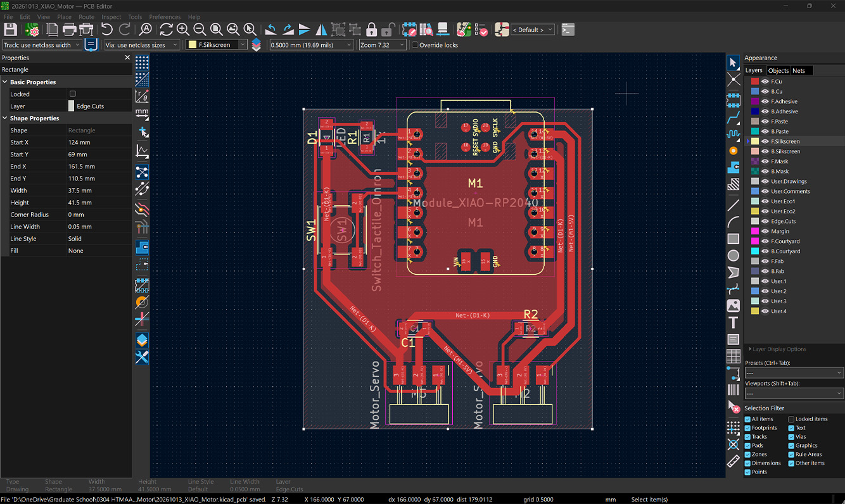
Task: Check the Locked items selection filter
Action: point(791,419)
